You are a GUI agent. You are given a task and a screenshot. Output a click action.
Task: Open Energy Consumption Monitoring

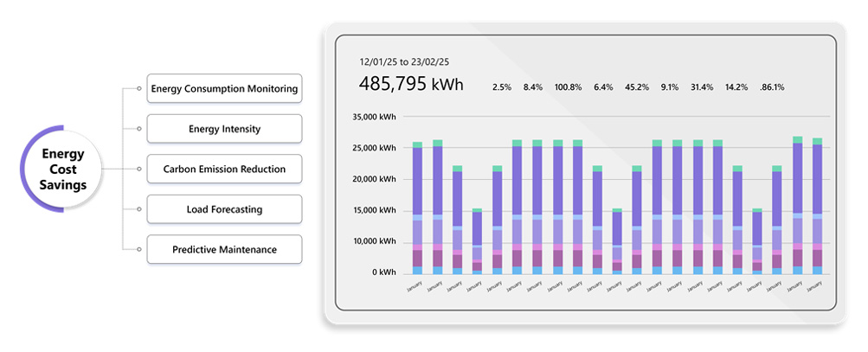coord(224,88)
